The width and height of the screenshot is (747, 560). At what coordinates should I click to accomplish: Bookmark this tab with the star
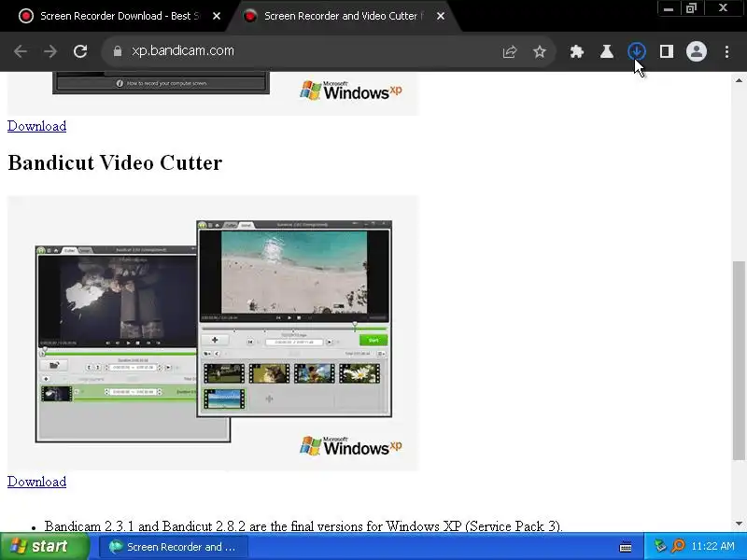click(540, 51)
